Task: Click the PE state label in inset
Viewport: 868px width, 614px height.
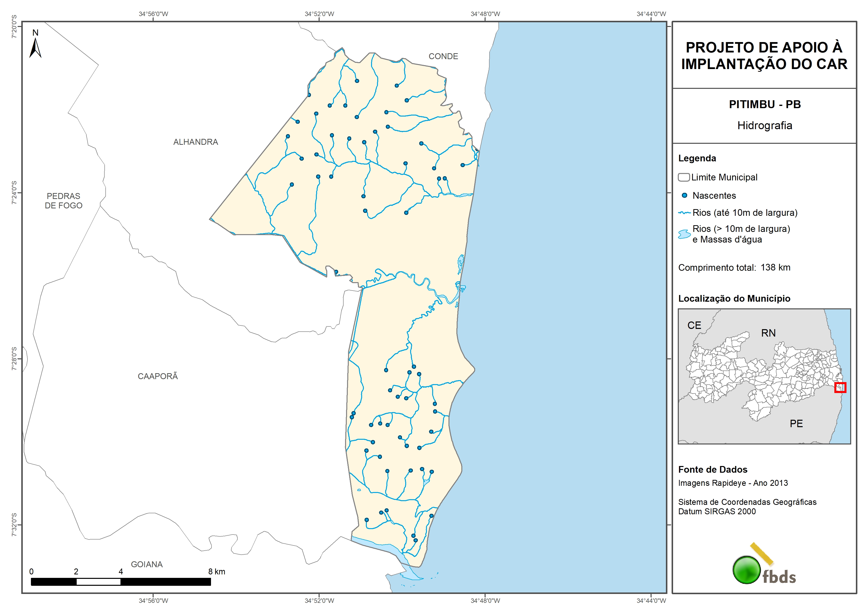Action: tap(796, 423)
